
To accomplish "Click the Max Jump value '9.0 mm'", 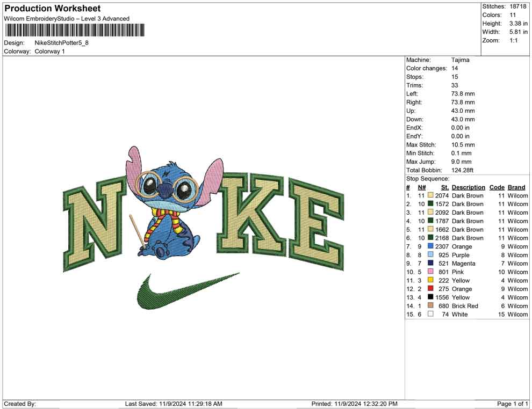I will pos(461,162).
